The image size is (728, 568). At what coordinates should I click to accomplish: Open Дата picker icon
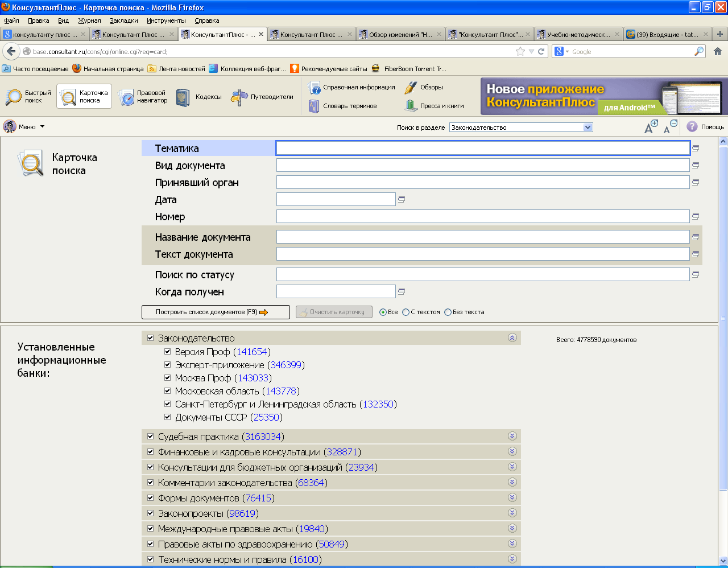point(402,200)
